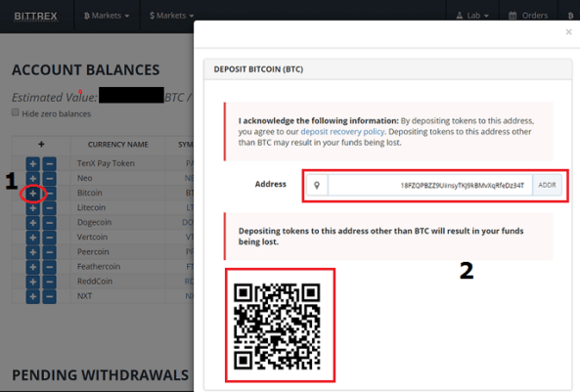Click inside the Bitcoin deposit address field
The image size is (580, 392).
(429, 185)
